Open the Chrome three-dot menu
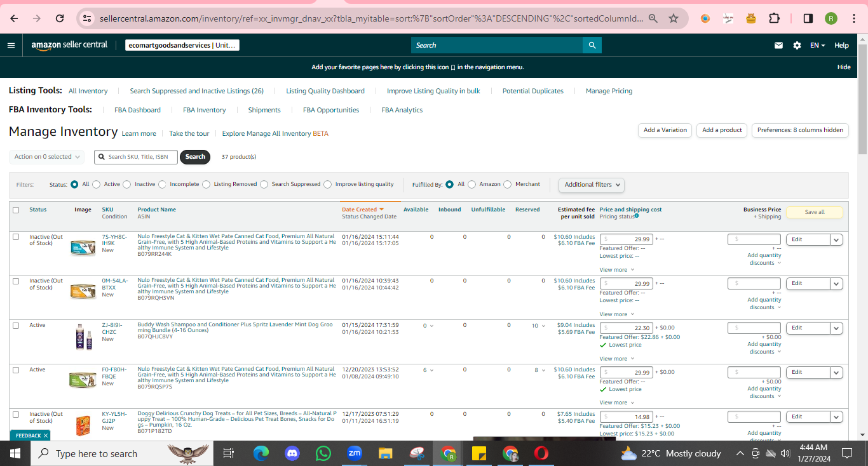The width and height of the screenshot is (868, 466). (853, 18)
